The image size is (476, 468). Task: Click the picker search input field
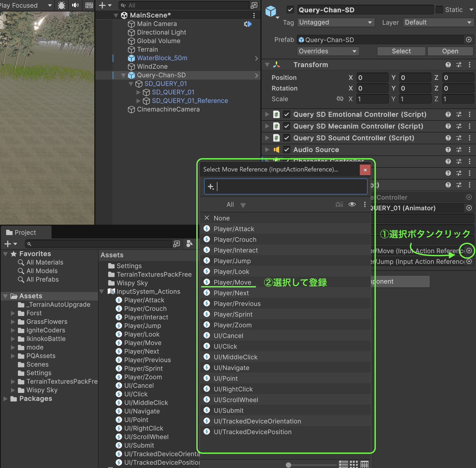286,186
